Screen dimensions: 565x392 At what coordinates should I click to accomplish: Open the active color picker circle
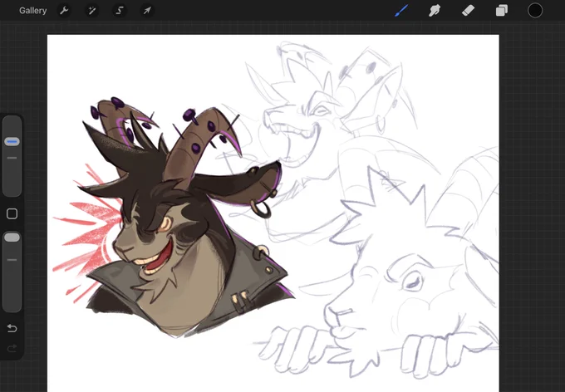click(x=535, y=11)
